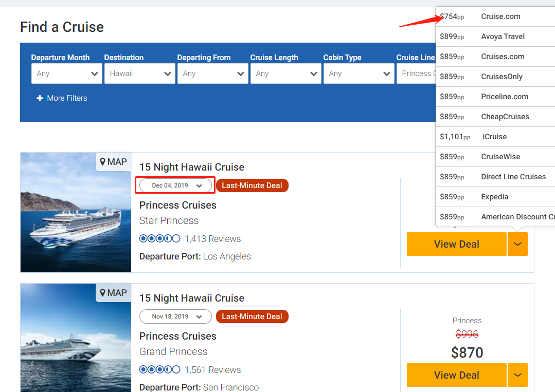
Task: Open the Departure Month dropdown
Action: tap(67, 73)
